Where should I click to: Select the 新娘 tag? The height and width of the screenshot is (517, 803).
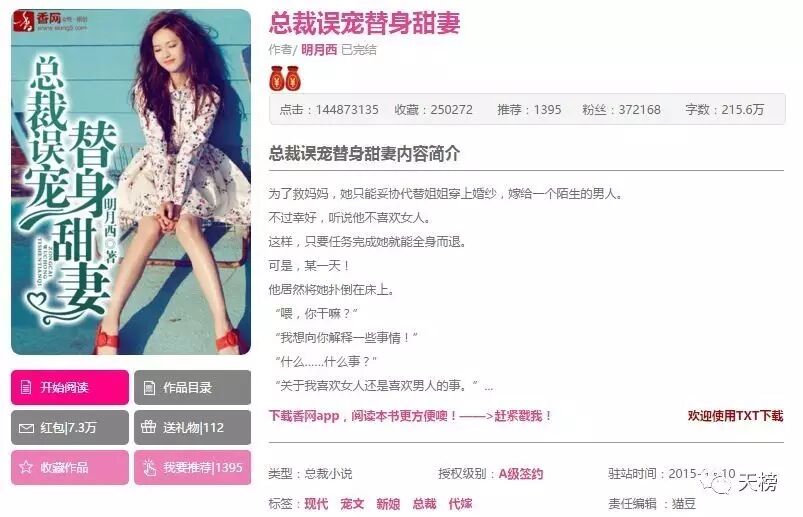(x=388, y=504)
